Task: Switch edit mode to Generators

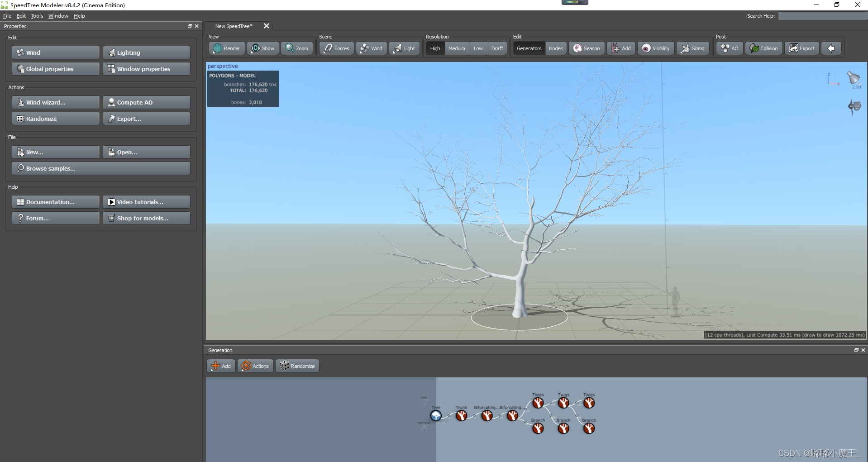Action: click(x=529, y=48)
